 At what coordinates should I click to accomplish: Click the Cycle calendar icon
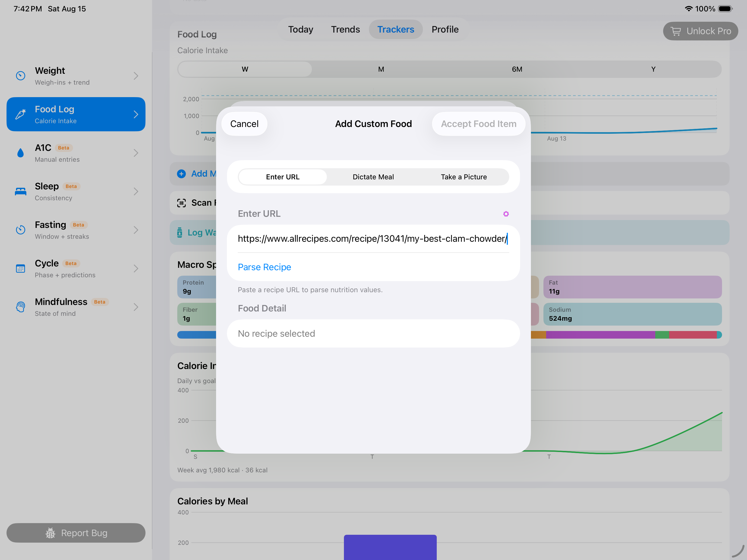click(21, 268)
